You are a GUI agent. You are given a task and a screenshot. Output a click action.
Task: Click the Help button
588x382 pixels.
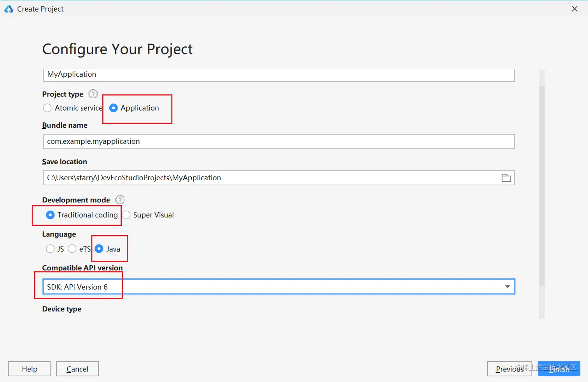29,369
